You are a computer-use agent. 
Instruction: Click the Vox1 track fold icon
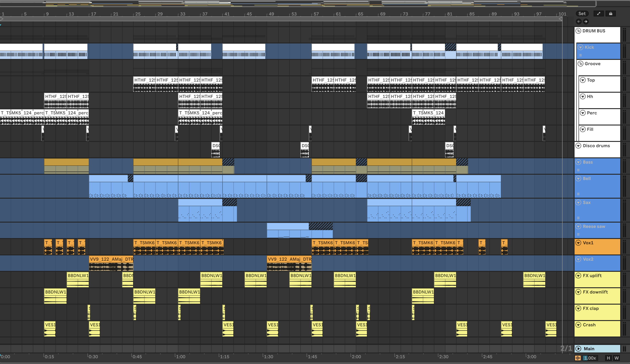(578, 243)
